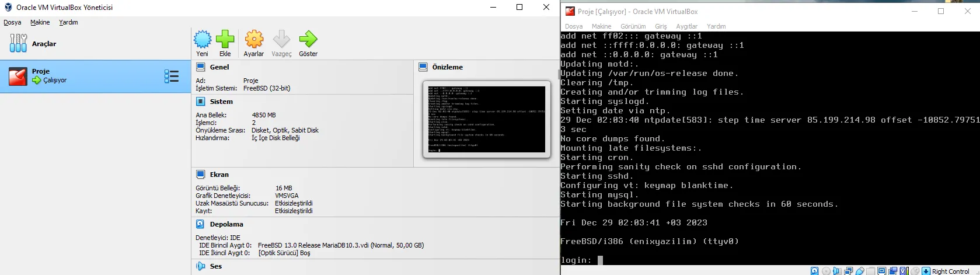Screen dimensions: 980x275
Task: Click USB devices icon in VM status bar
Action: (x=860, y=271)
